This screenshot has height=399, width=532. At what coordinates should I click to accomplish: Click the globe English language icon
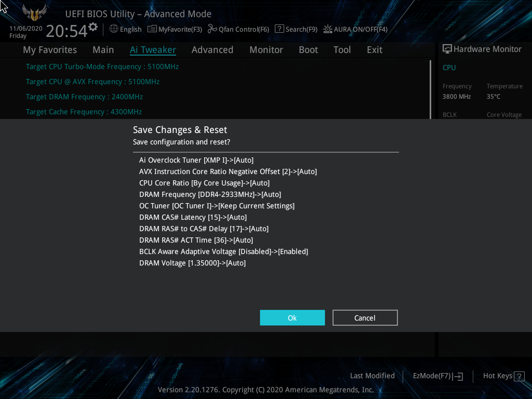(114, 29)
